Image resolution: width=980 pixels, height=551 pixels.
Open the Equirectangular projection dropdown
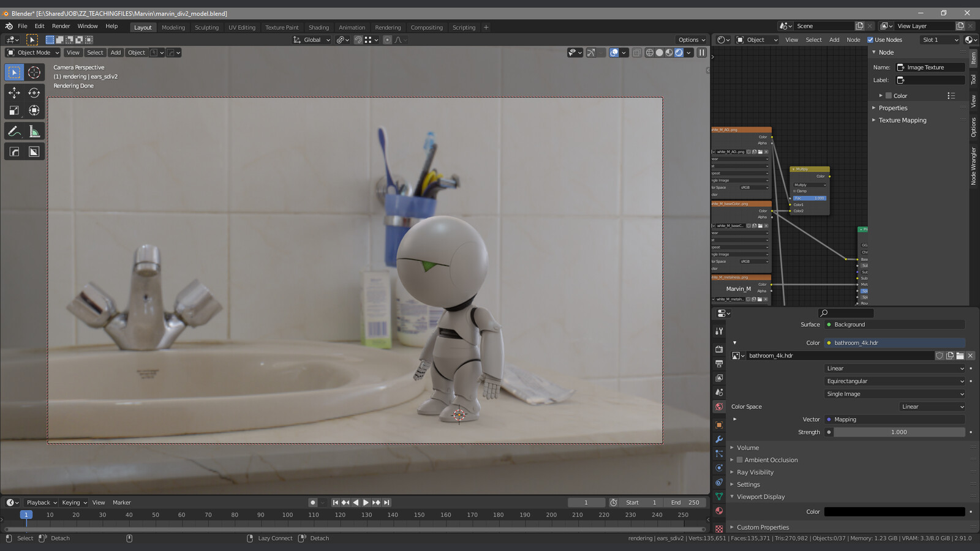[x=894, y=381]
